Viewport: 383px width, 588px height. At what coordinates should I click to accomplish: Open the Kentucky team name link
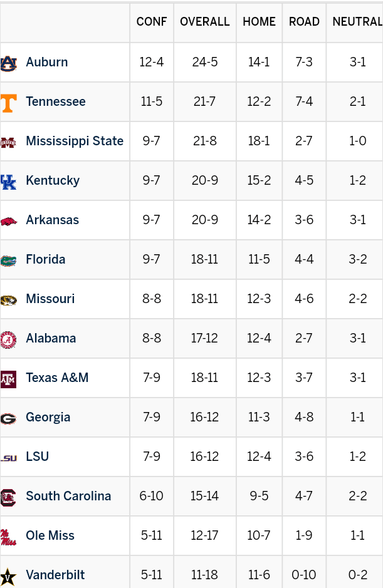53,180
